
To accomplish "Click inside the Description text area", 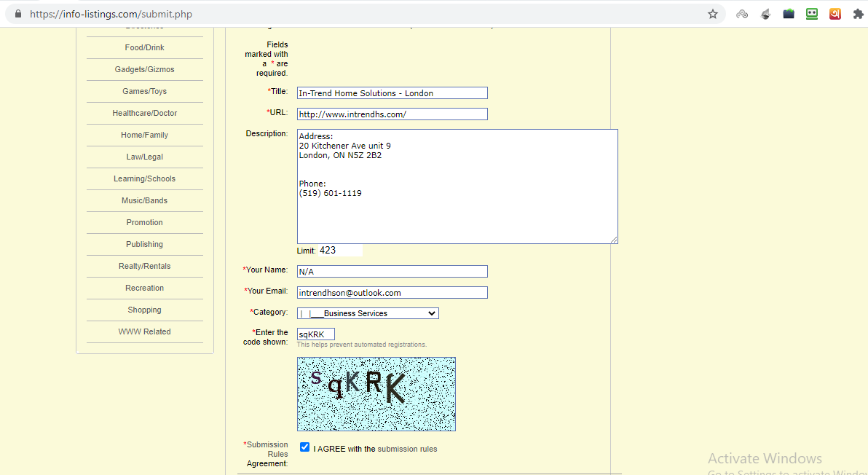I will [457, 187].
